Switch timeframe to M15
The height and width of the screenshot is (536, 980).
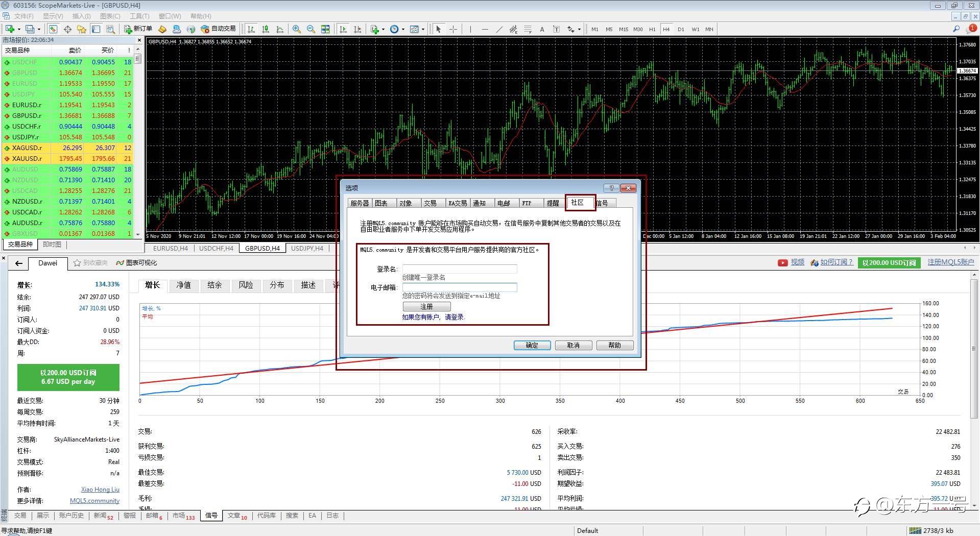(x=624, y=29)
